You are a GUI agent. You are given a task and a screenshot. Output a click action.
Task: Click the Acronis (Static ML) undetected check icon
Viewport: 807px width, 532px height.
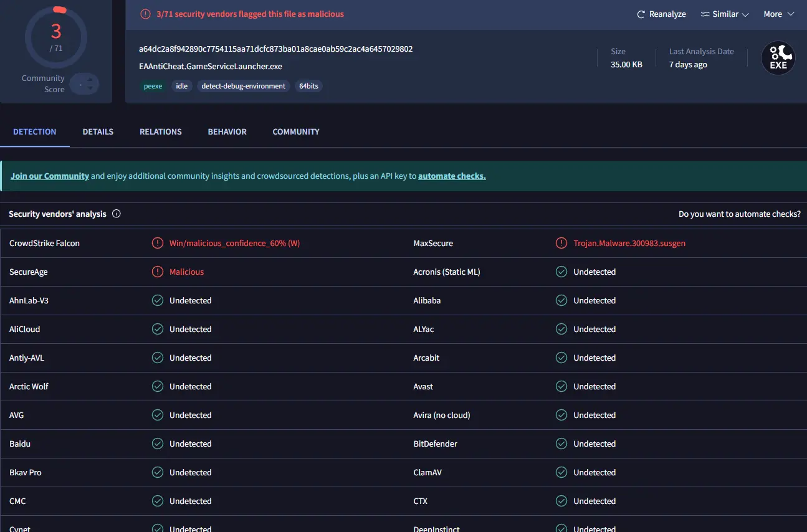point(561,272)
